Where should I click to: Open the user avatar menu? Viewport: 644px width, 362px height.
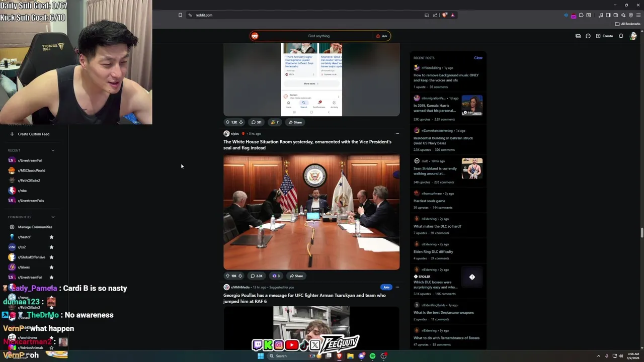pos(633,36)
